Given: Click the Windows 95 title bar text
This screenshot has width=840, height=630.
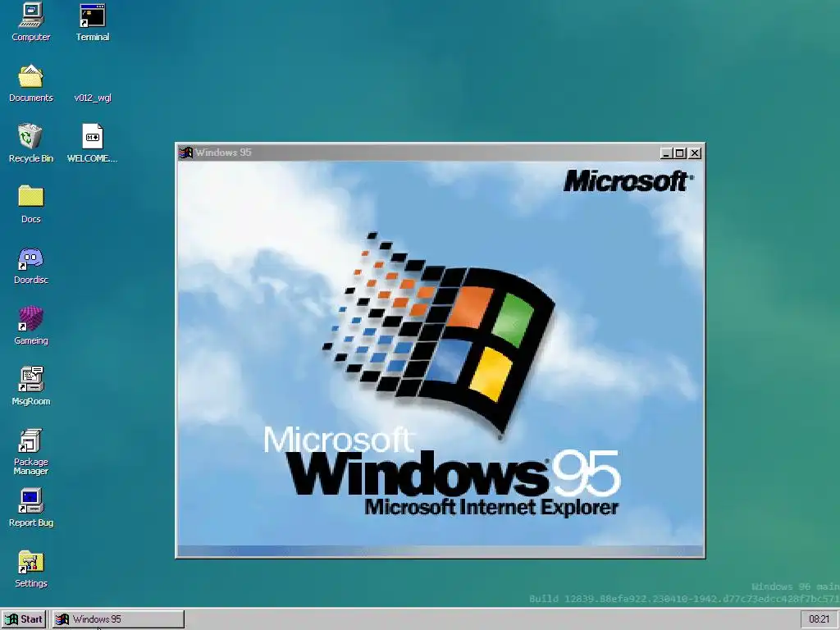Looking at the screenshot, I should 223,153.
